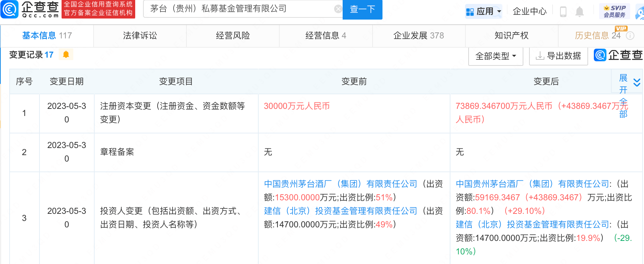This screenshot has height=264, width=644.
Task: Open the 企业发展 tab
Action: [418, 36]
